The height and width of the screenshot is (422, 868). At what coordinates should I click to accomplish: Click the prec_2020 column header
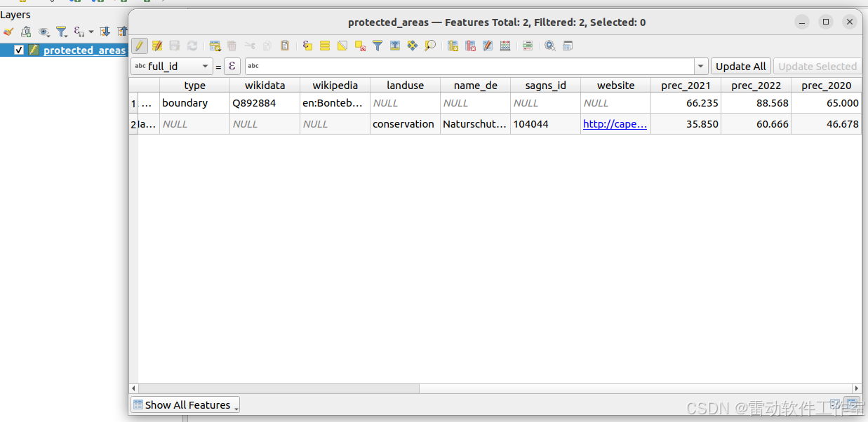tap(827, 85)
